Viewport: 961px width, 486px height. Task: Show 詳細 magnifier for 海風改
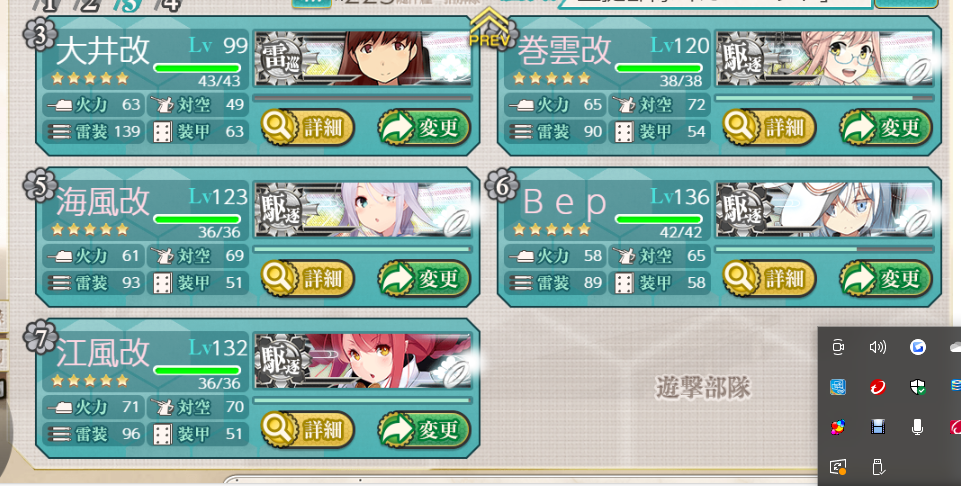(308, 279)
